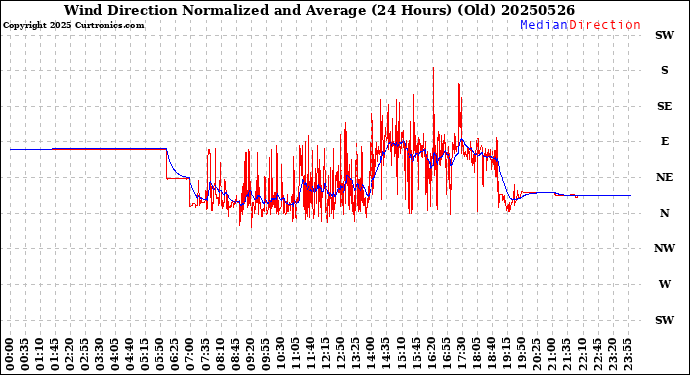
Task: Click the NE direction axis label
Action: pos(664,177)
